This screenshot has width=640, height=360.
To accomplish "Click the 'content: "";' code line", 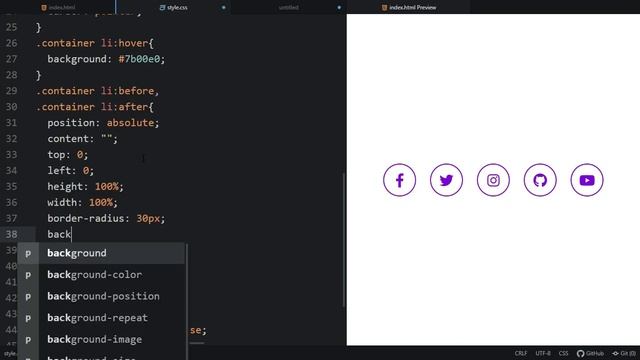I will pos(82,139).
